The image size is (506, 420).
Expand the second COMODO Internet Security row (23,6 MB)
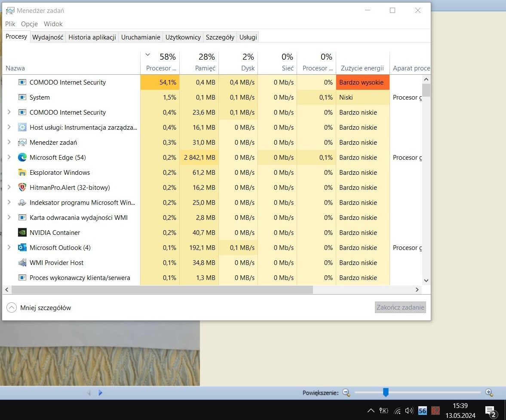(x=9, y=112)
